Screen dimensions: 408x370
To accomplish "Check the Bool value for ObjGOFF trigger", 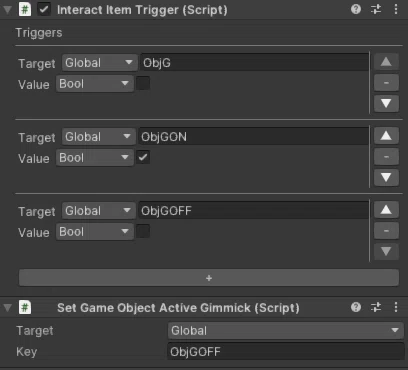I will coord(143,231).
